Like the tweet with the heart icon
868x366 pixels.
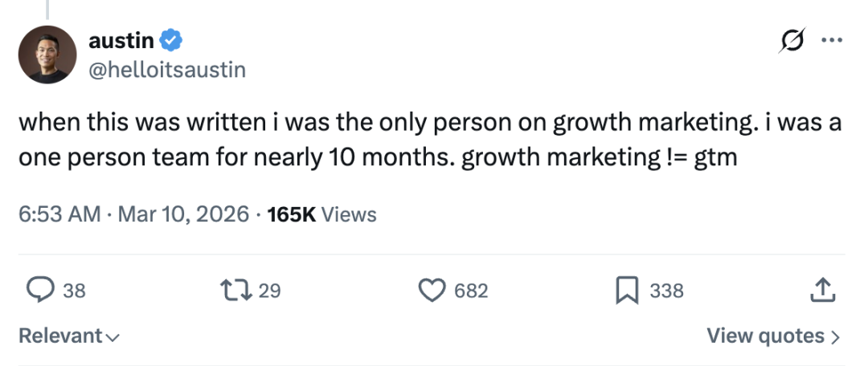pyautogui.click(x=434, y=290)
